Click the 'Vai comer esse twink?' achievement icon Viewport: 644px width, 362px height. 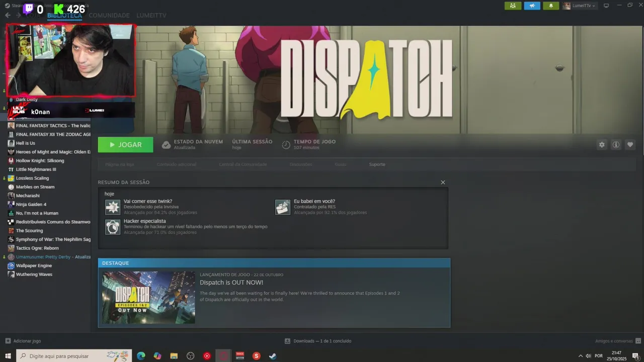tap(113, 207)
